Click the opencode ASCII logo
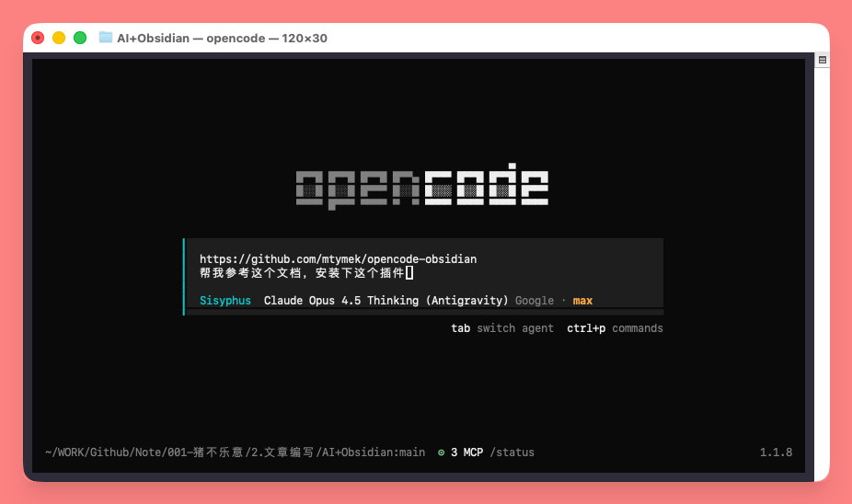 click(x=422, y=188)
